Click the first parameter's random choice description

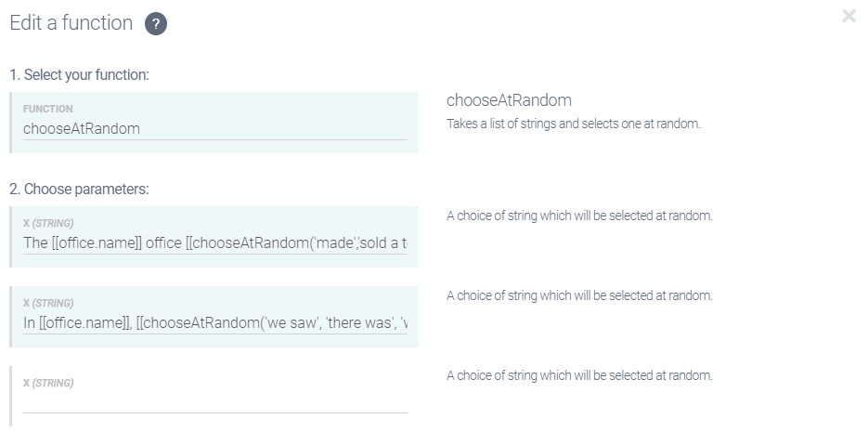click(579, 216)
